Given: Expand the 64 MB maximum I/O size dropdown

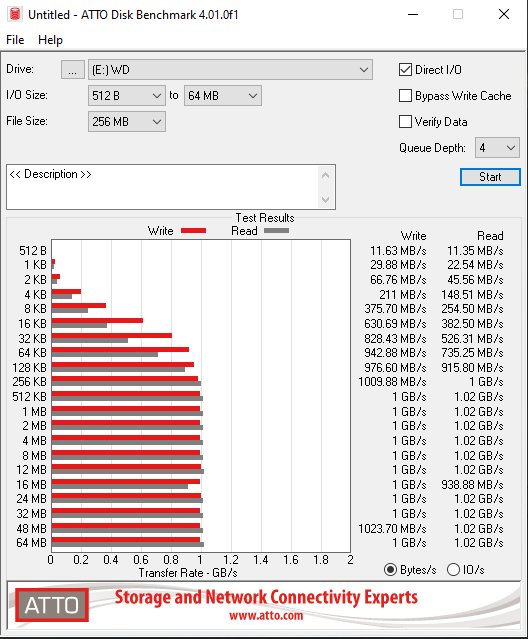Looking at the screenshot, I should [223, 96].
